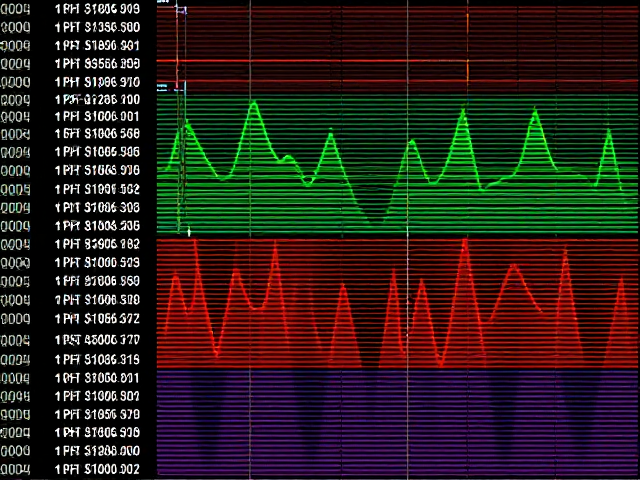The height and width of the screenshot is (480, 640).
Task: Click the tall white vertical cursor line
Action: point(407,240)
